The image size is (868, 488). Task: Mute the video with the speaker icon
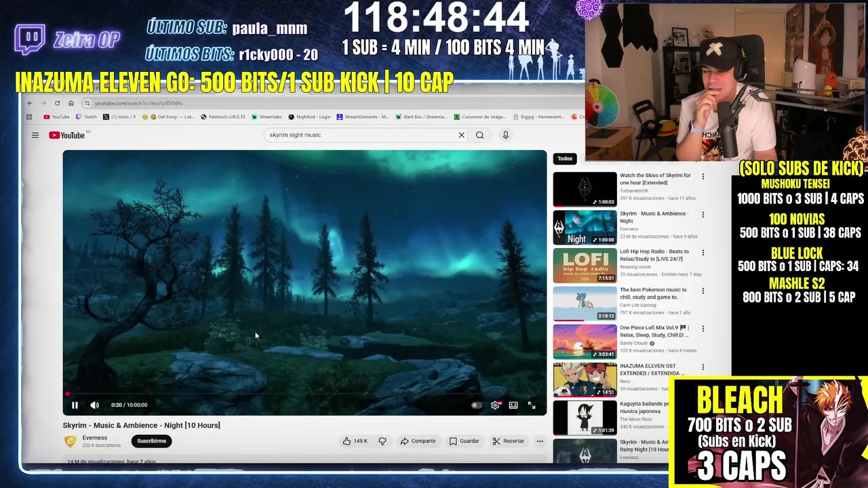click(94, 405)
